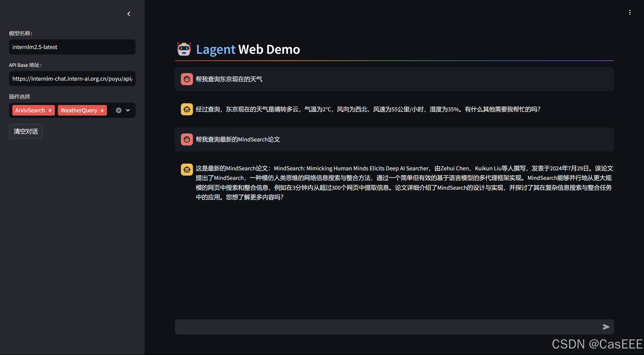The width and height of the screenshot is (644, 355).
Task: Click the bot avatar beside the MindSearch paper answer
Action: click(187, 169)
